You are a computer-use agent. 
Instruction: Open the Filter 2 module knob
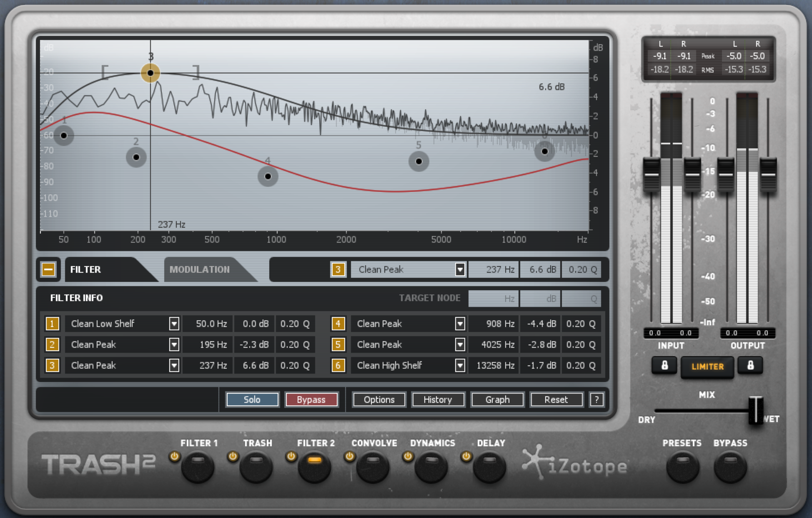pyautogui.click(x=314, y=466)
